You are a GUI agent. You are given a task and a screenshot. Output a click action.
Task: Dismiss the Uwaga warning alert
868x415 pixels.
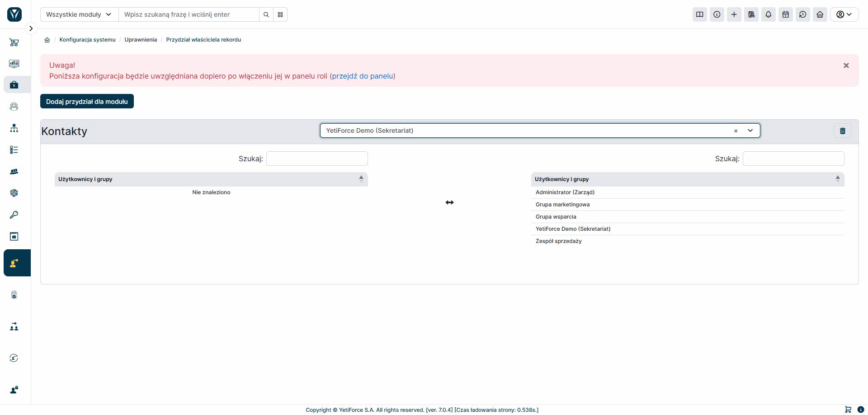tap(846, 65)
